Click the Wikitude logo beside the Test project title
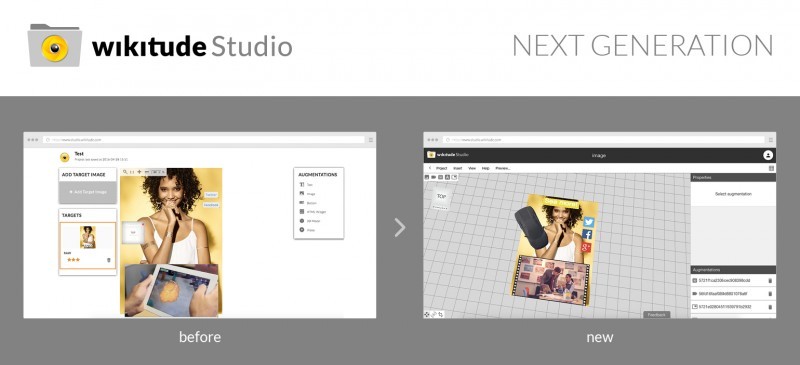Image resolution: width=800 pixels, height=365 pixels. click(x=64, y=157)
